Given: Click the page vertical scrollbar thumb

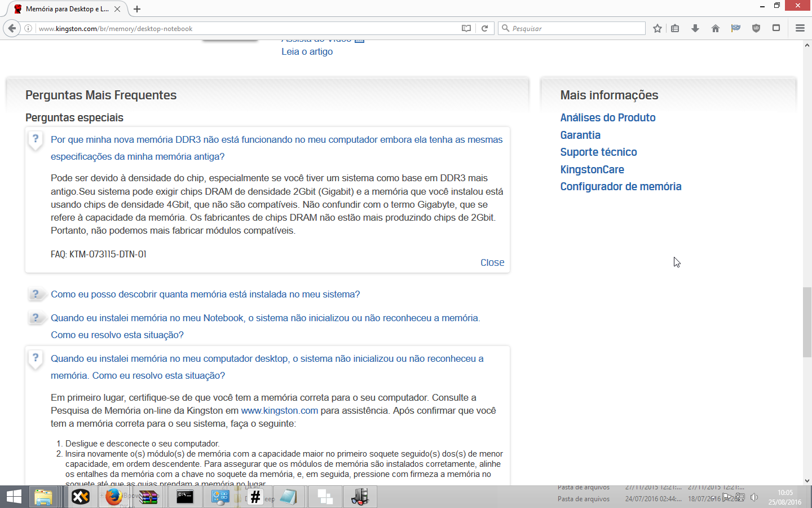Looking at the screenshot, I should coord(807,322).
